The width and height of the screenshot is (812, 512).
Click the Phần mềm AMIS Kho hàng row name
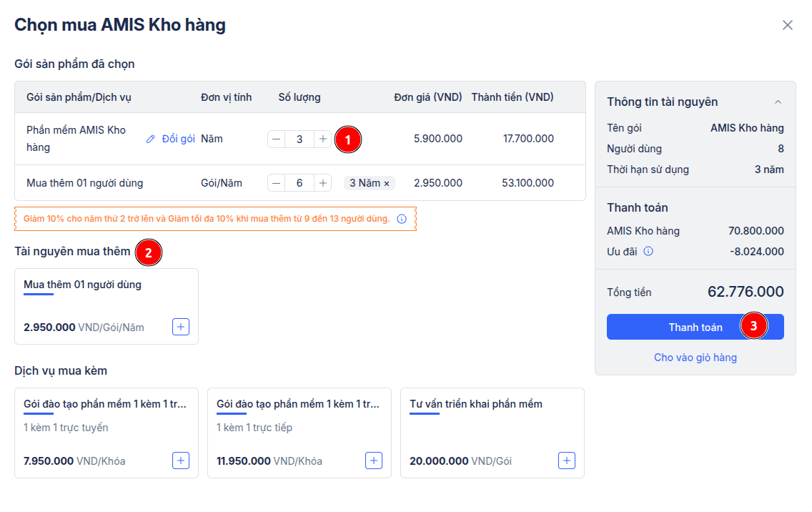click(76, 139)
